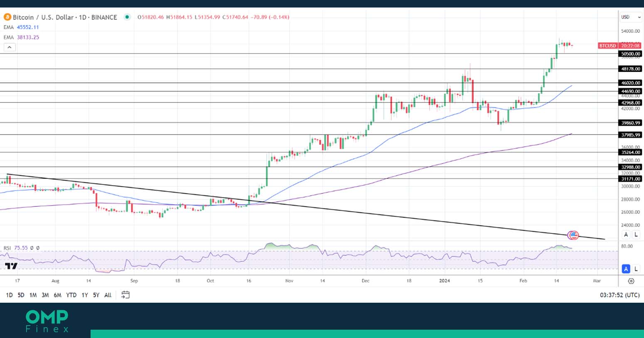Click the low value L51354.99

coord(207,17)
